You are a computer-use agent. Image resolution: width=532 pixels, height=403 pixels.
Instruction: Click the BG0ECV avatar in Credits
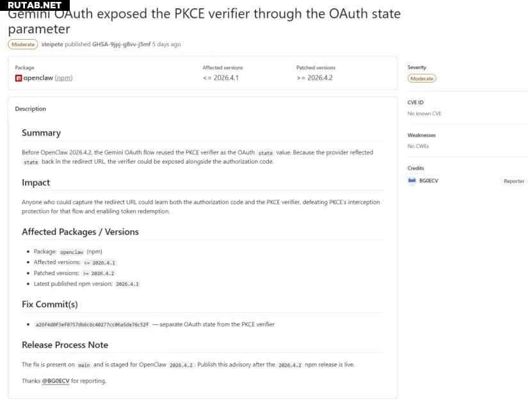pos(412,181)
